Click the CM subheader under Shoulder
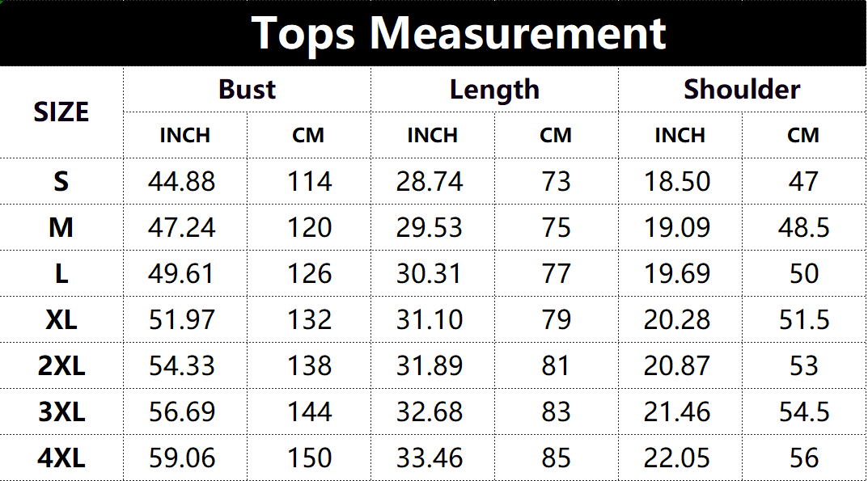This screenshot has height=481, width=868. pos(803,135)
